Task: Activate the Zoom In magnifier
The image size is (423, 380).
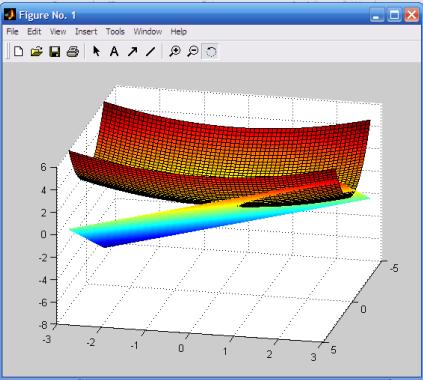Action: pyautogui.click(x=175, y=52)
